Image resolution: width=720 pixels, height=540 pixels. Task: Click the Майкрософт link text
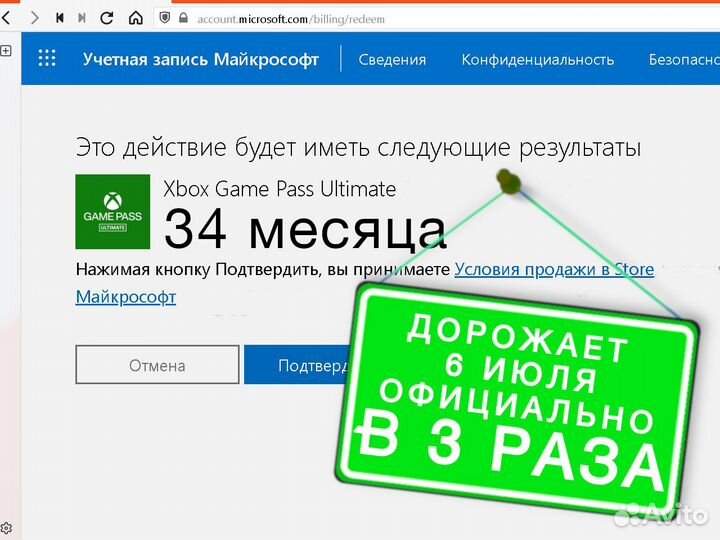[x=126, y=297]
